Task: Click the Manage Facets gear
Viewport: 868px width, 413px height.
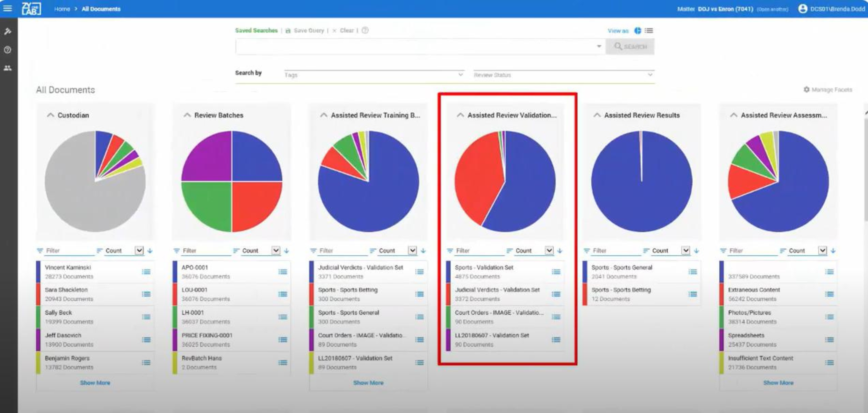Action: 806,89
